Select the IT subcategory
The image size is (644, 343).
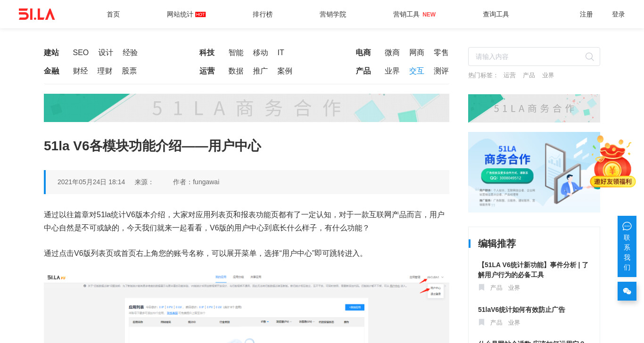[281, 53]
